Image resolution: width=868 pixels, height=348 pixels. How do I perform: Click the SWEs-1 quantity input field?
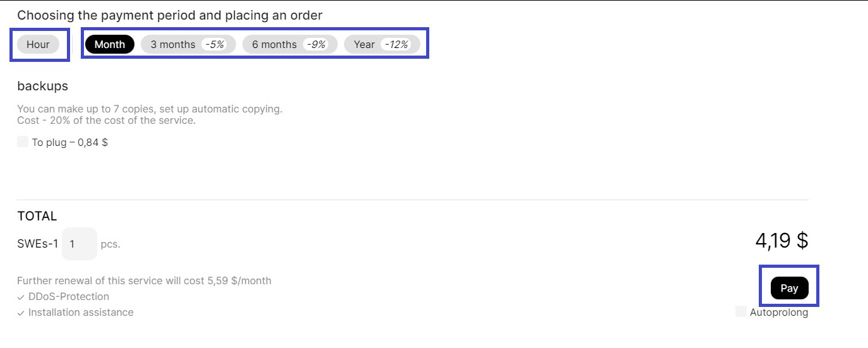(x=79, y=244)
